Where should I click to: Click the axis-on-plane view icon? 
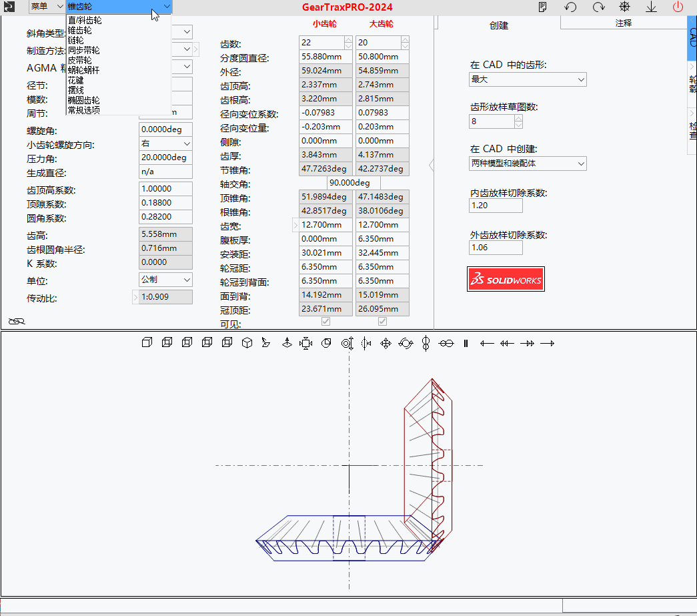[287, 343]
